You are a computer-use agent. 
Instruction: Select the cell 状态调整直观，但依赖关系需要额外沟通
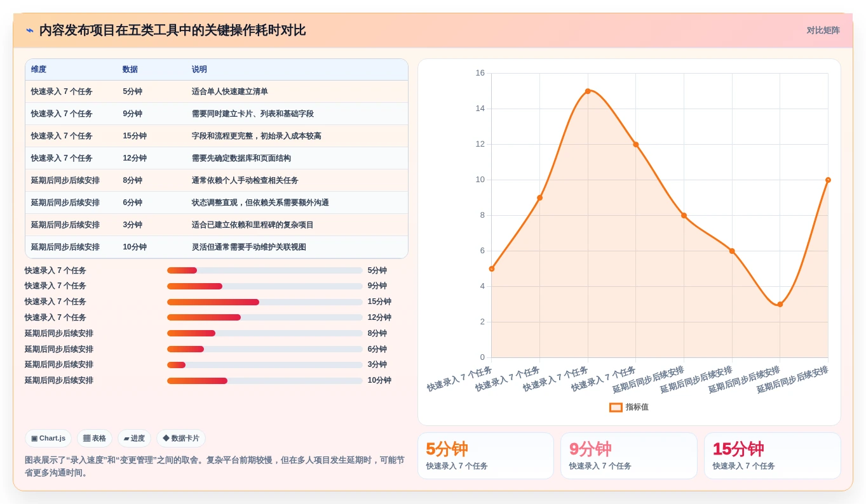(260, 202)
